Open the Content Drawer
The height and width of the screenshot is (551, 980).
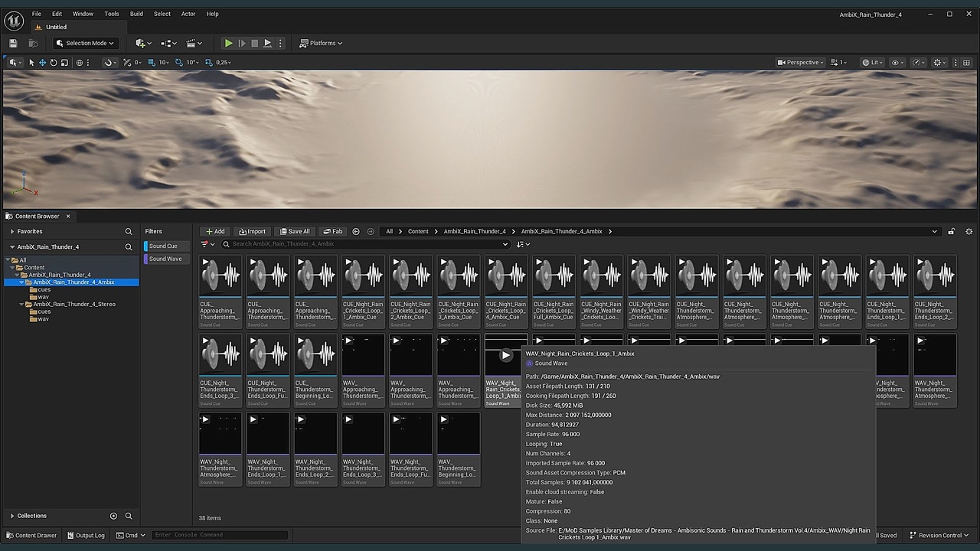pyautogui.click(x=31, y=535)
